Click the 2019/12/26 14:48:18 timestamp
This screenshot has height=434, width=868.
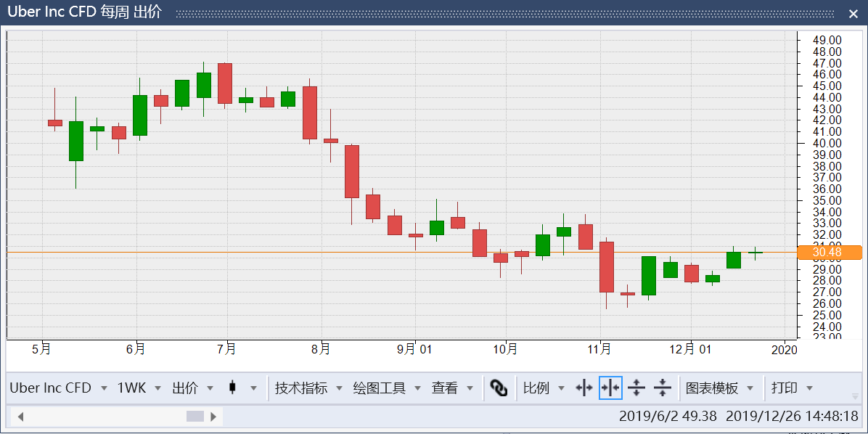coord(793,416)
